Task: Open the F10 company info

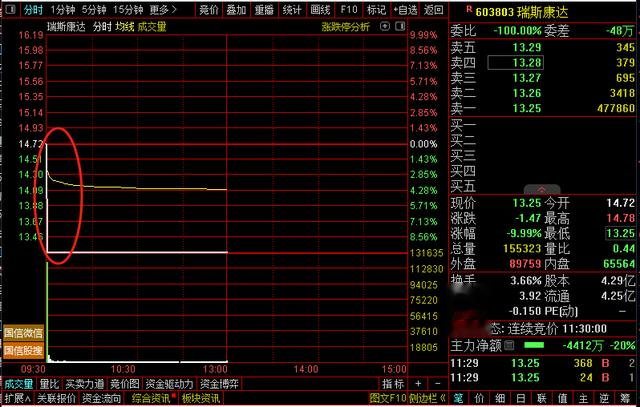Action: click(349, 9)
